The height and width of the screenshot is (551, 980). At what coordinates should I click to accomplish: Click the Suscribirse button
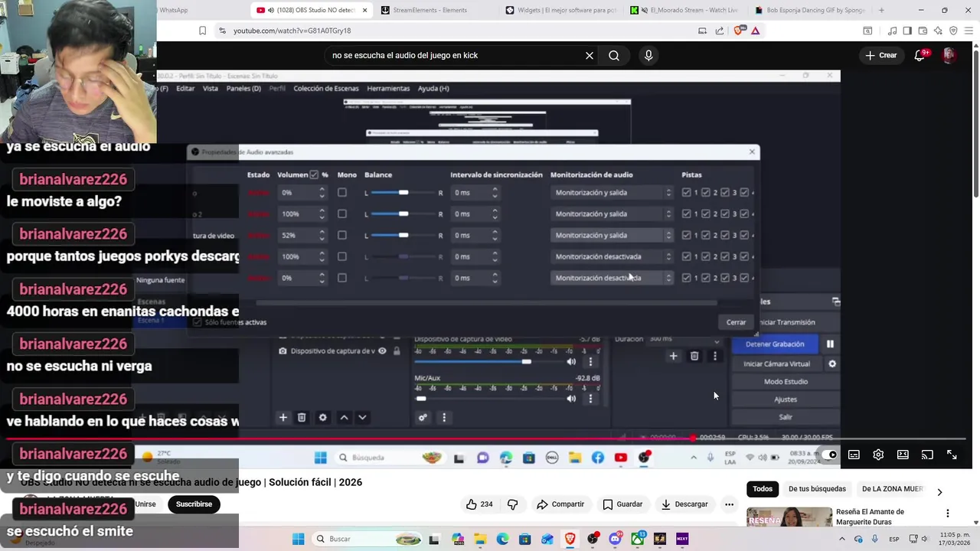[x=194, y=504]
